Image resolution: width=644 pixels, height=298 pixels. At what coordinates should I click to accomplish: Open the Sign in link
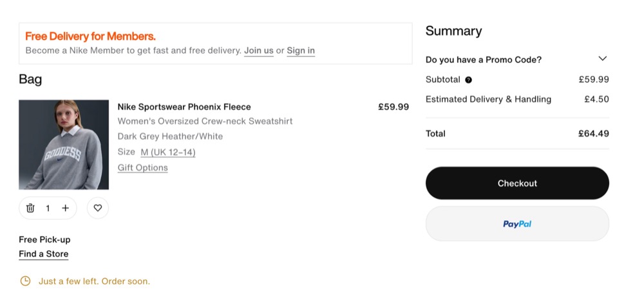point(301,51)
